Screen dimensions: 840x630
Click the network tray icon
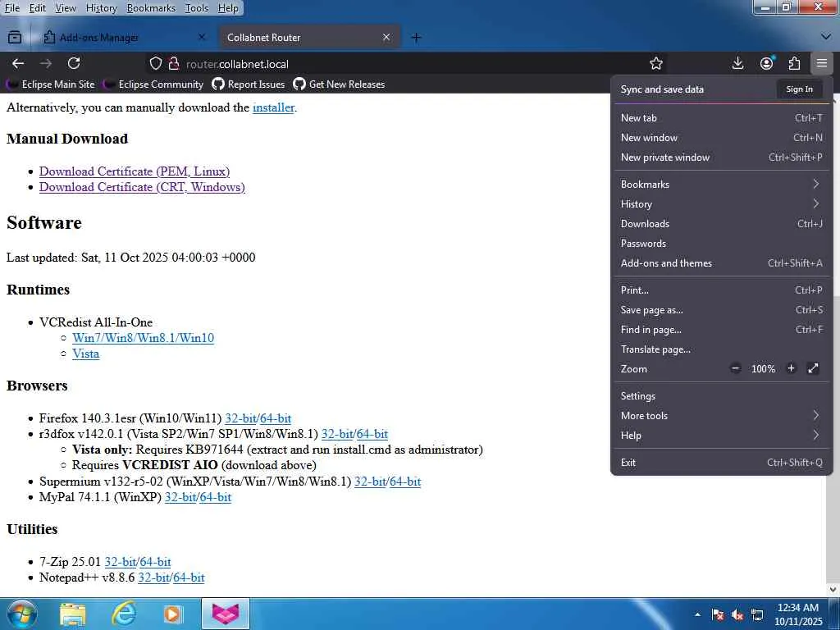point(757,615)
